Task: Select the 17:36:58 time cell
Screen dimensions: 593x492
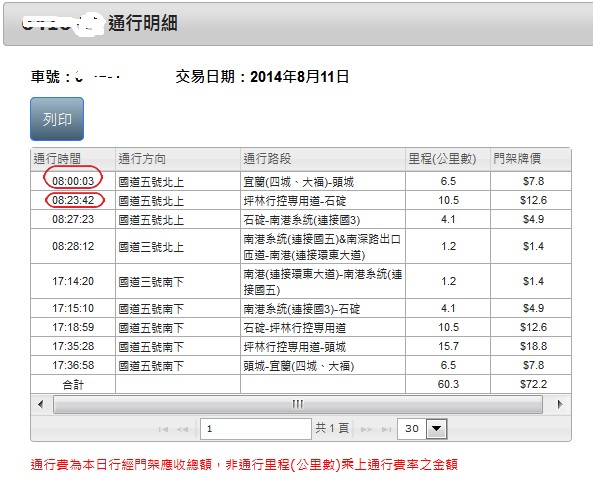Action: (x=73, y=365)
